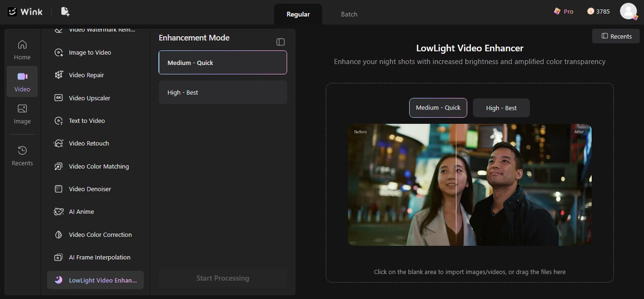644x299 pixels.
Task: Open the Recents button at top right
Action: click(x=616, y=36)
